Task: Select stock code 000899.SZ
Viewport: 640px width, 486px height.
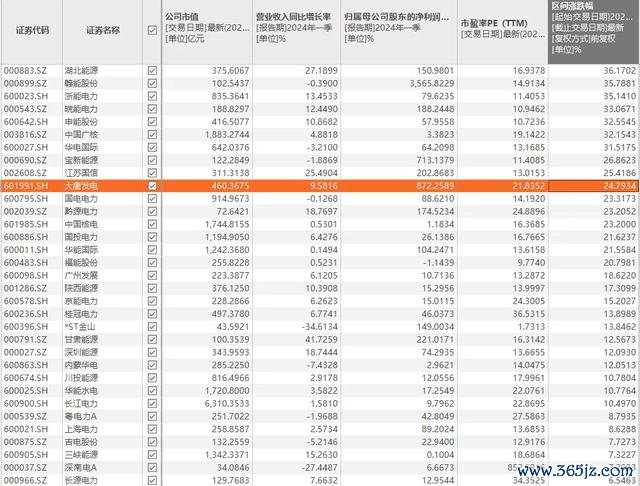Action: point(25,83)
